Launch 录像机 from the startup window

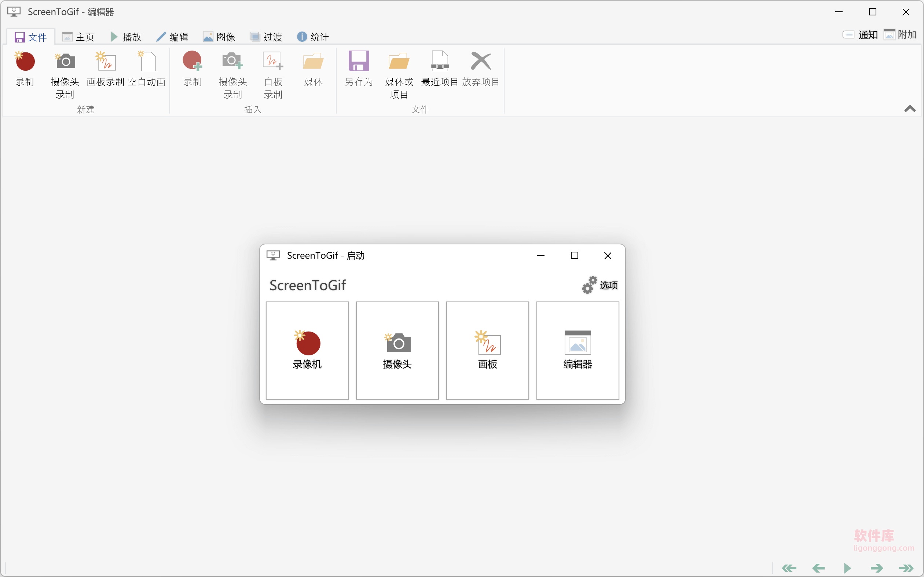307,350
